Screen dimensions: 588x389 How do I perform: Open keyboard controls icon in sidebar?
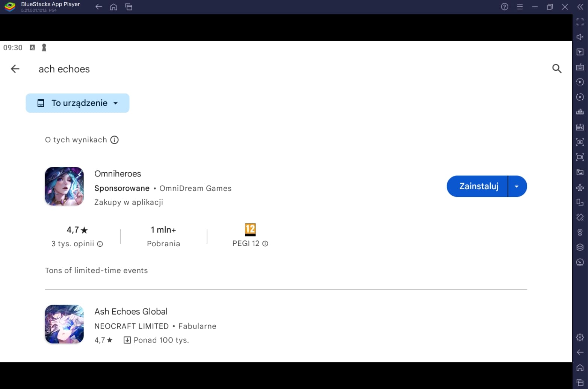pyautogui.click(x=580, y=67)
